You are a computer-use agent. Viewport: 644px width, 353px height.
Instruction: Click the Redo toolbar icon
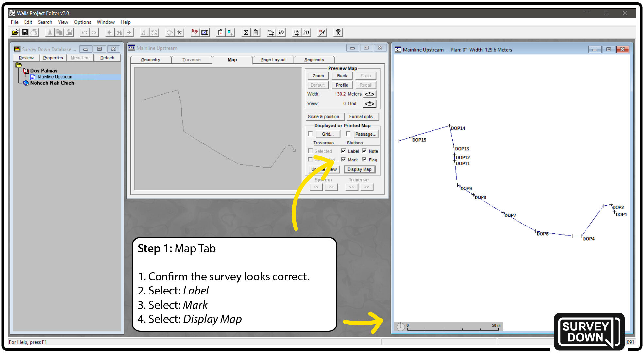[x=94, y=32]
